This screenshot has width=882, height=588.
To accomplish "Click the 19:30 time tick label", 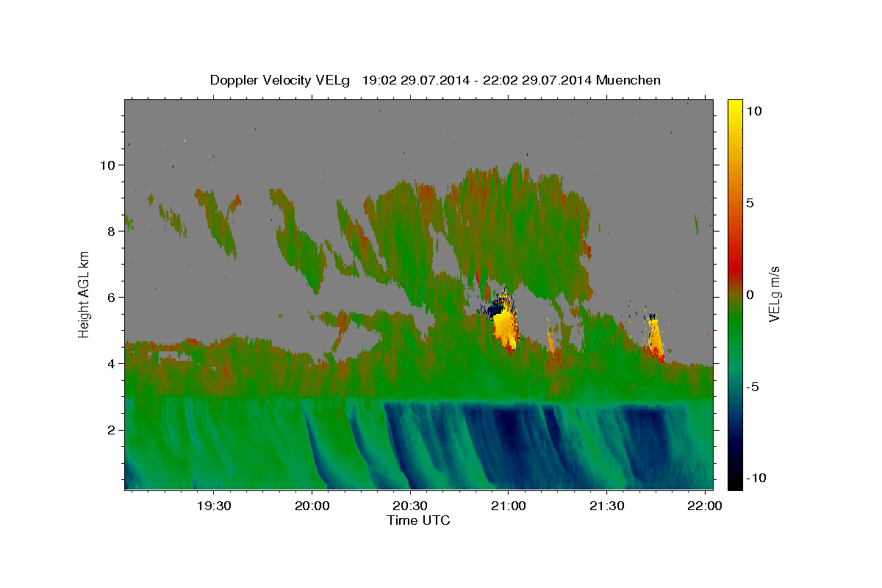I will 213,506.
